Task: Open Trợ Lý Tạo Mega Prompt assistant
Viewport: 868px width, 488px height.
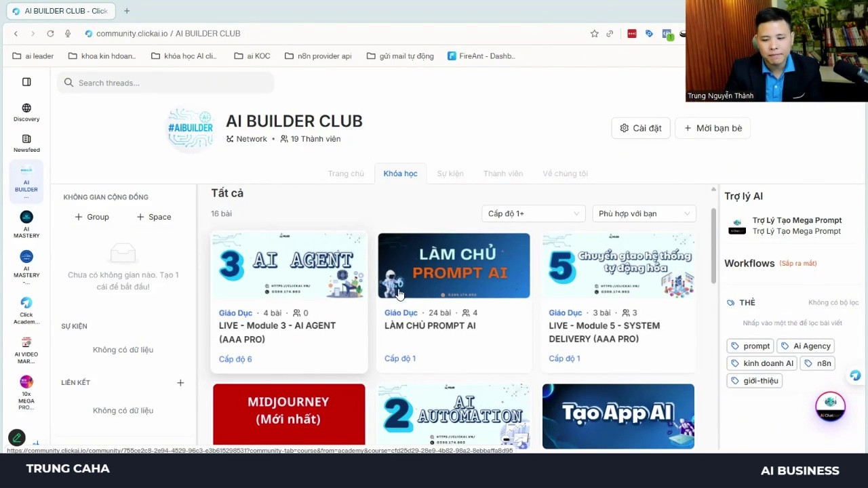Action: coord(785,226)
